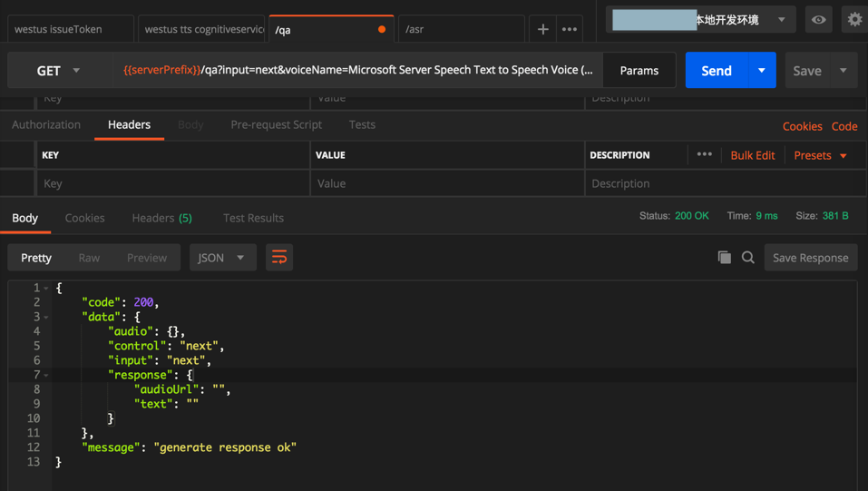Click the Save button
Screen dimensions: 868x491
pyautogui.click(x=807, y=71)
